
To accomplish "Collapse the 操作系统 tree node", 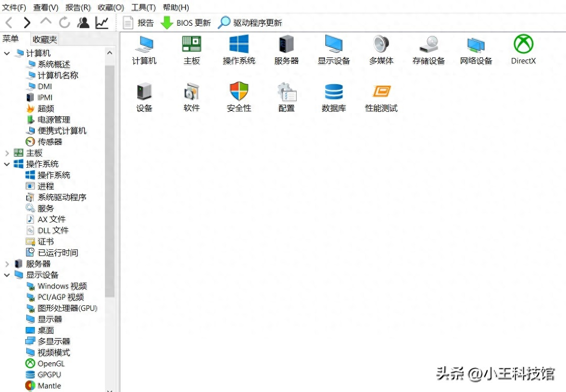I will tap(7, 164).
